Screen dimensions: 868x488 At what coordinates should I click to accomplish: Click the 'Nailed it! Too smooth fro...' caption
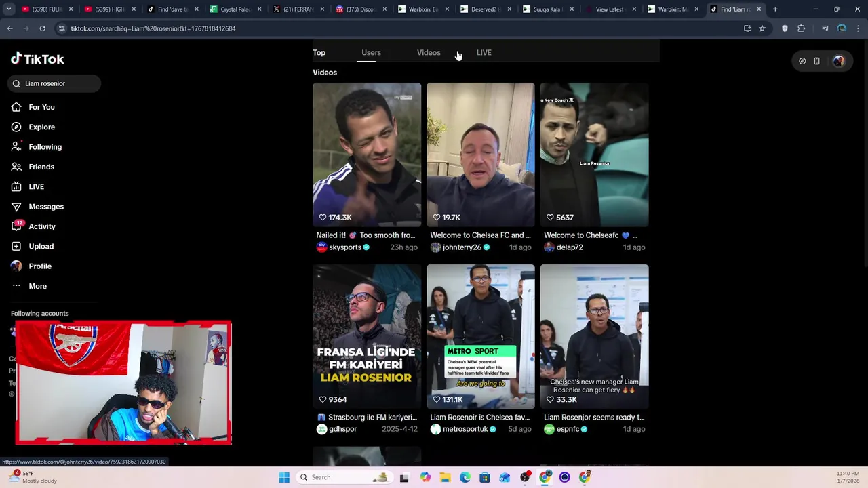click(366, 235)
